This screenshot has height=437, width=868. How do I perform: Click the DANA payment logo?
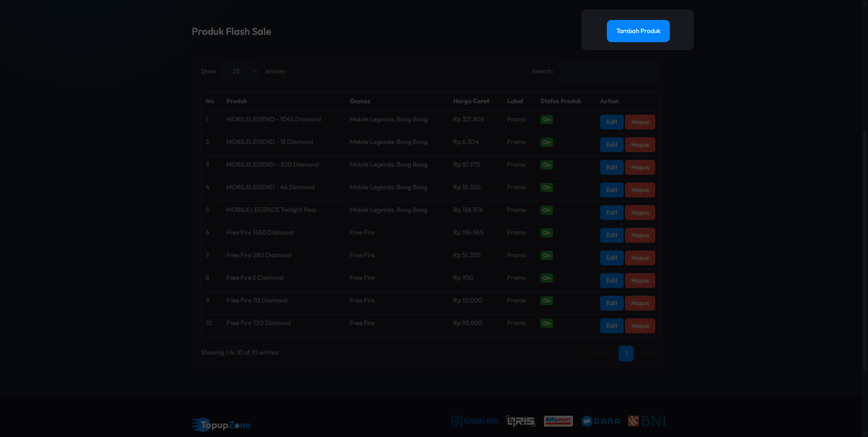click(x=601, y=421)
